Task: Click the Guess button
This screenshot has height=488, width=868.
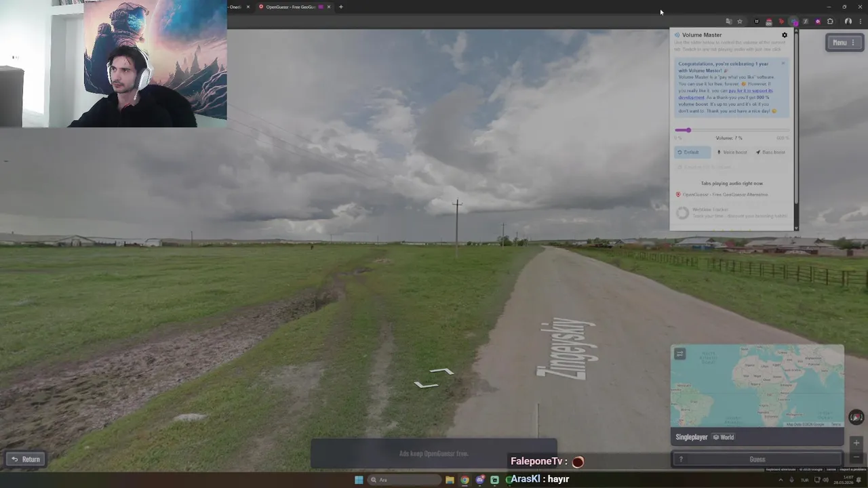Action: (x=757, y=460)
